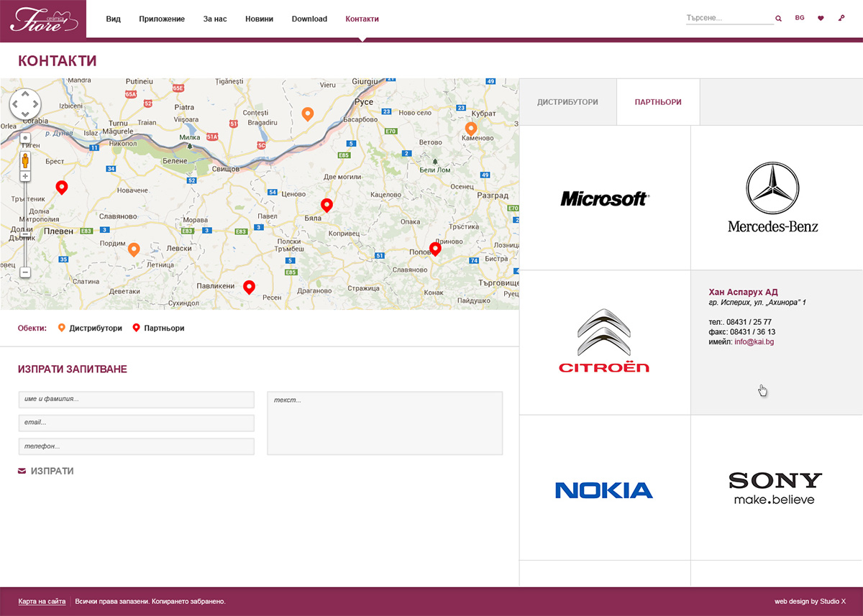Click the red marker near Тръстеник
The width and height of the screenshot is (863, 616).
(x=62, y=188)
